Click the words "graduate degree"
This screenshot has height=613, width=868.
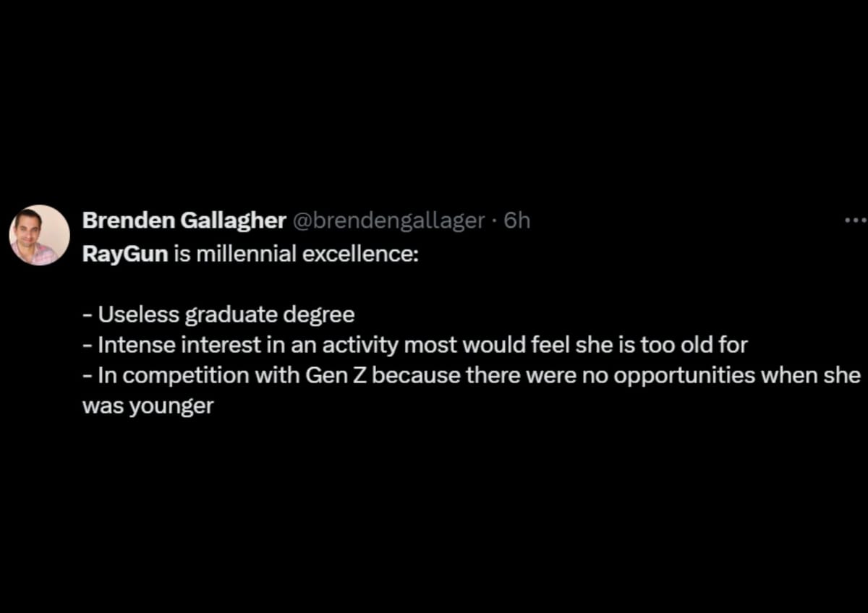point(271,315)
